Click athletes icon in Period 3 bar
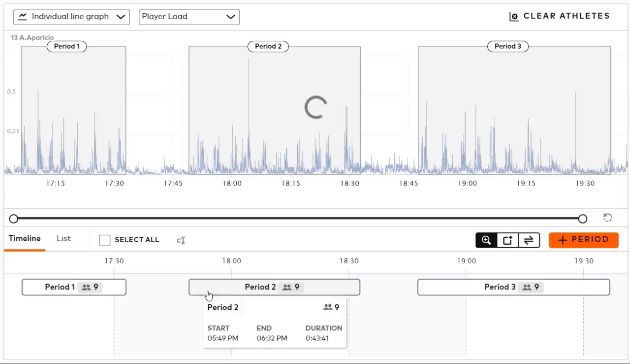 [527, 287]
